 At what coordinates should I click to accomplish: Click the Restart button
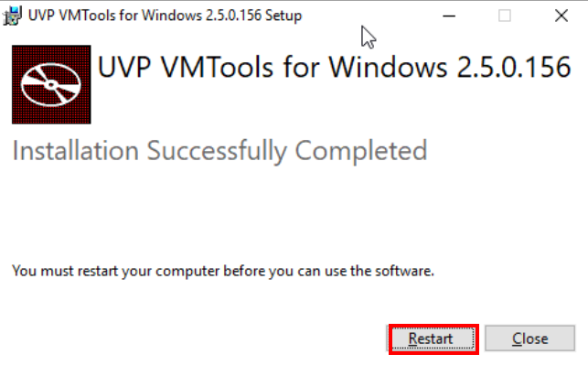pos(433,338)
